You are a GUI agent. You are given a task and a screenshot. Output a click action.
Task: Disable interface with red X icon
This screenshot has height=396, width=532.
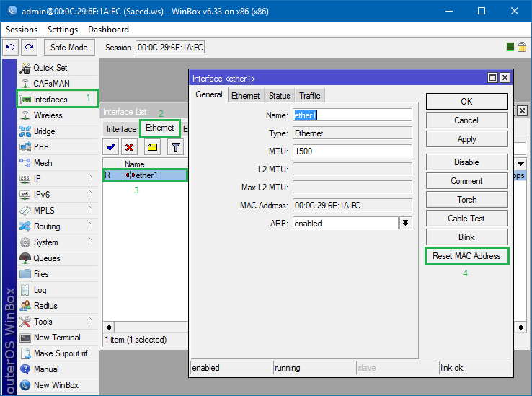[129, 147]
